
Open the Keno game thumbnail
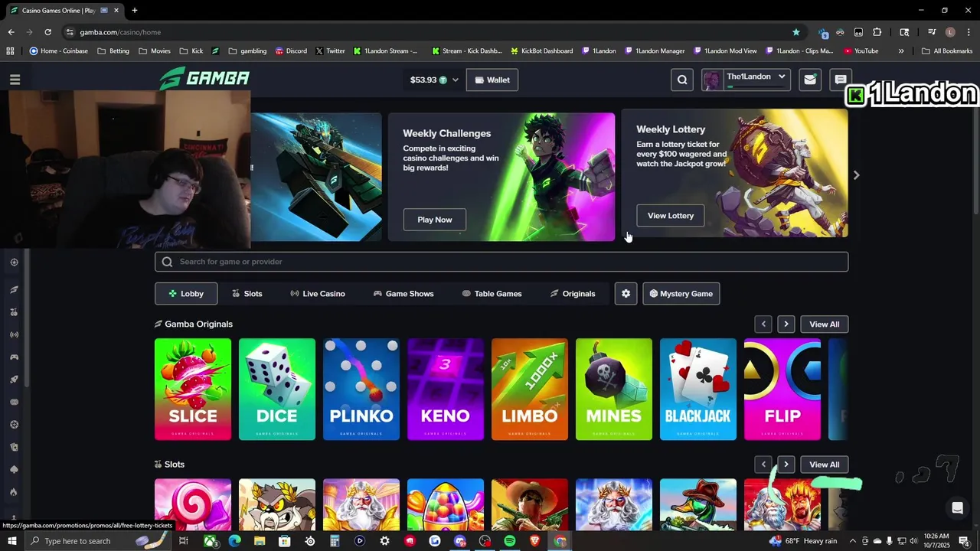pyautogui.click(x=446, y=390)
